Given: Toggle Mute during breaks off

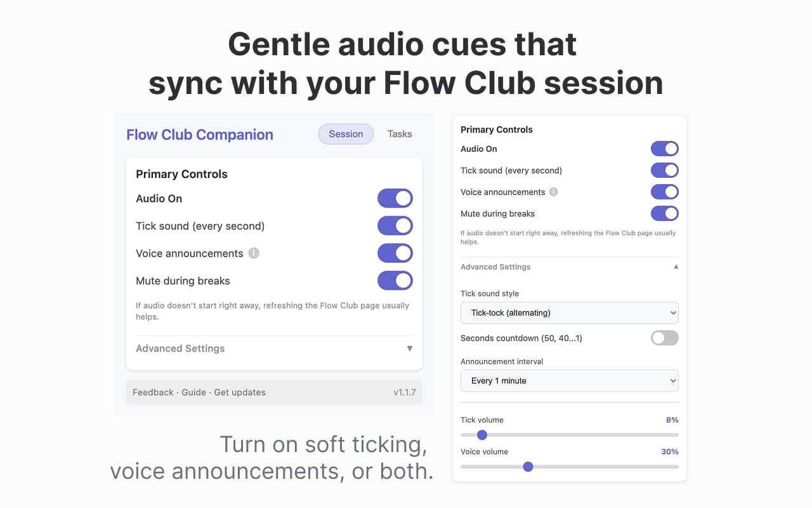Looking at the screenshot, I should click(395, 281).
